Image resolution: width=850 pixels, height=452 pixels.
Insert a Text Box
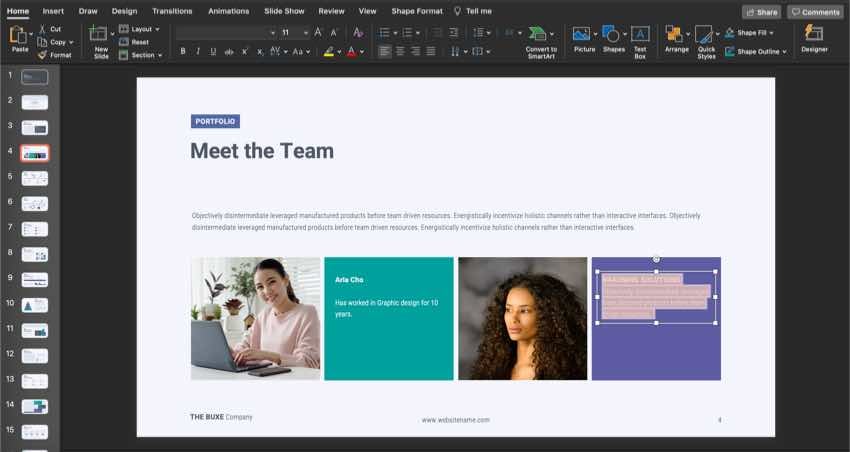(x=640, y=36)
